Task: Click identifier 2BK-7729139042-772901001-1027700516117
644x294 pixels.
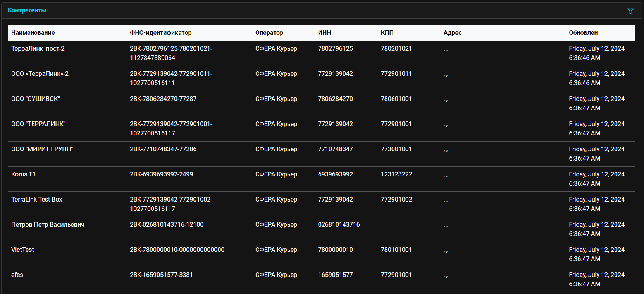Action: point(171,129)
